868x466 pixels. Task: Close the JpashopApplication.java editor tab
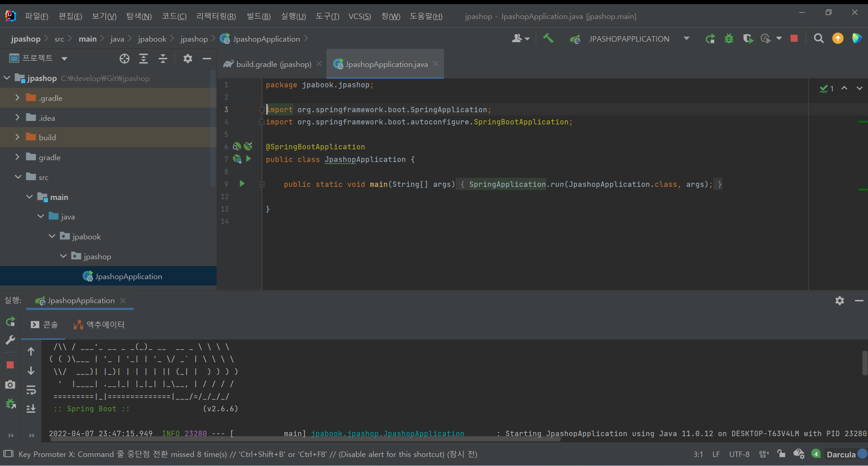[x=435, y=64]
